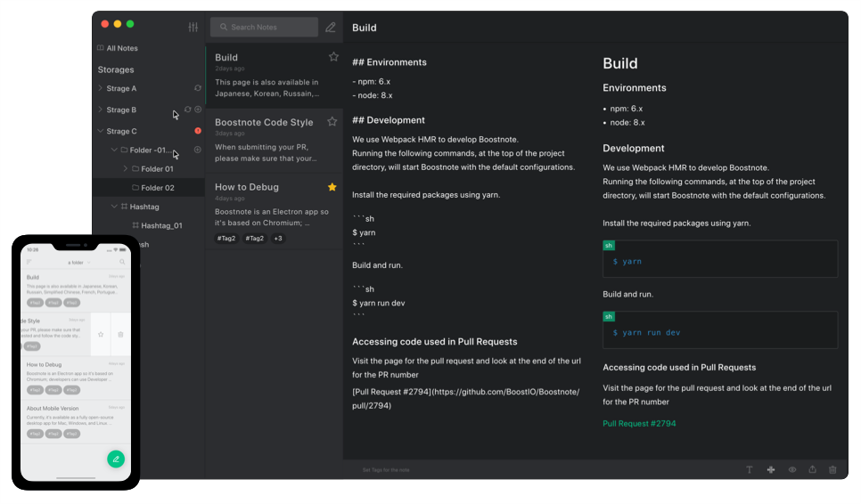Add a folder to Strage B with plus icon
The image size is (861, 504).
tap(198, 110)
